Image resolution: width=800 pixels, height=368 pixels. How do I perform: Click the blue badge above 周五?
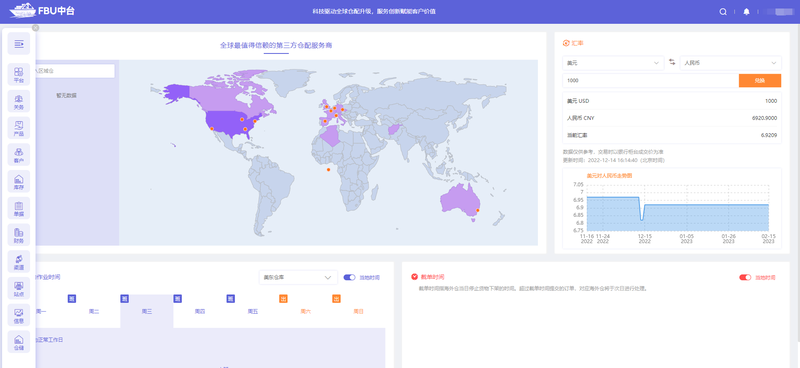click(231, 299)
